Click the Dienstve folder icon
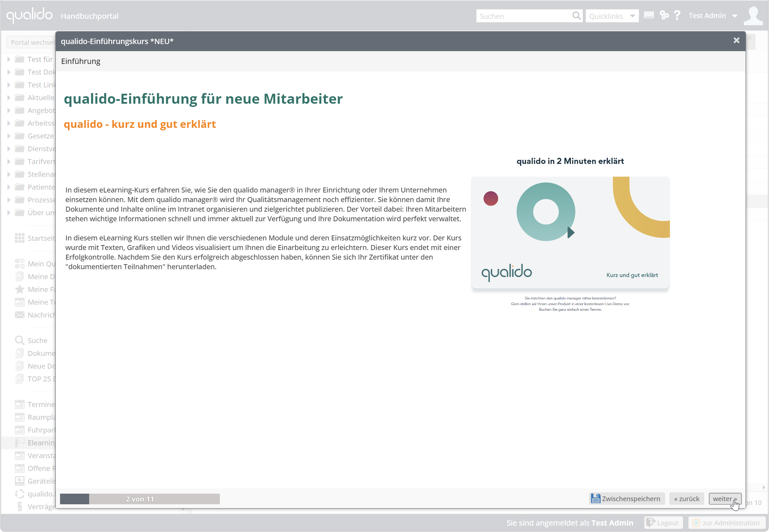 [20, 148]
